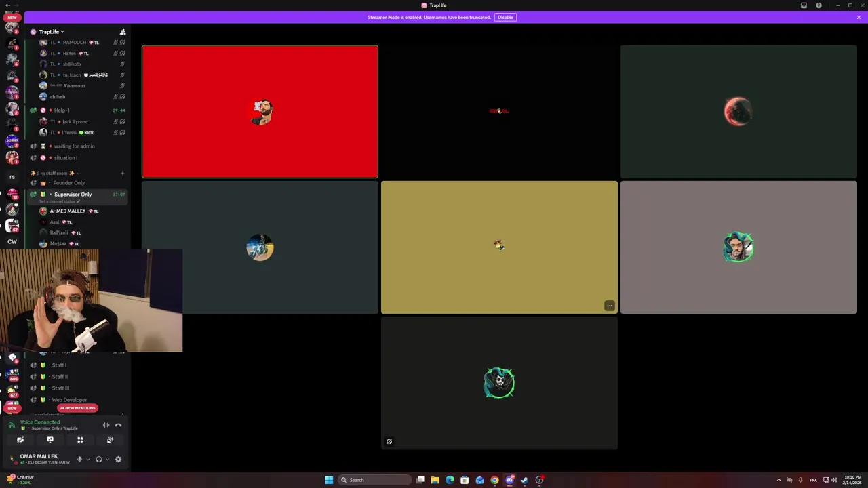Click user AHMED MALLEK in voice list
This screenshot has height=488, width=868.
(68, 211)
